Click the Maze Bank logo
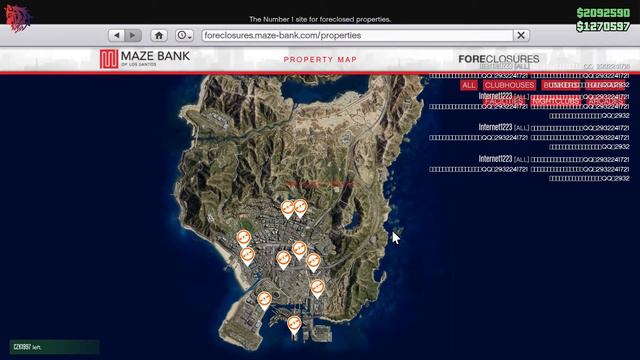 click(145, 59)
